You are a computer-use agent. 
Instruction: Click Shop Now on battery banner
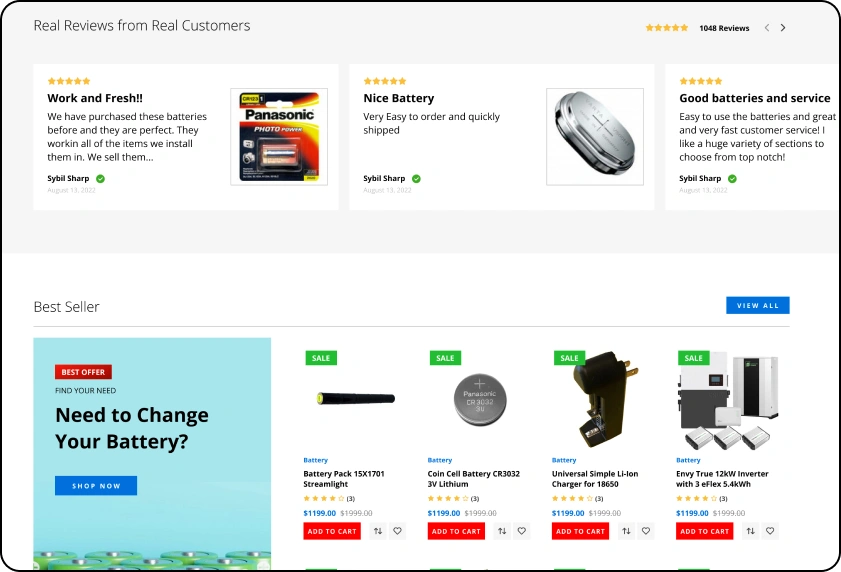coord(96,486)
